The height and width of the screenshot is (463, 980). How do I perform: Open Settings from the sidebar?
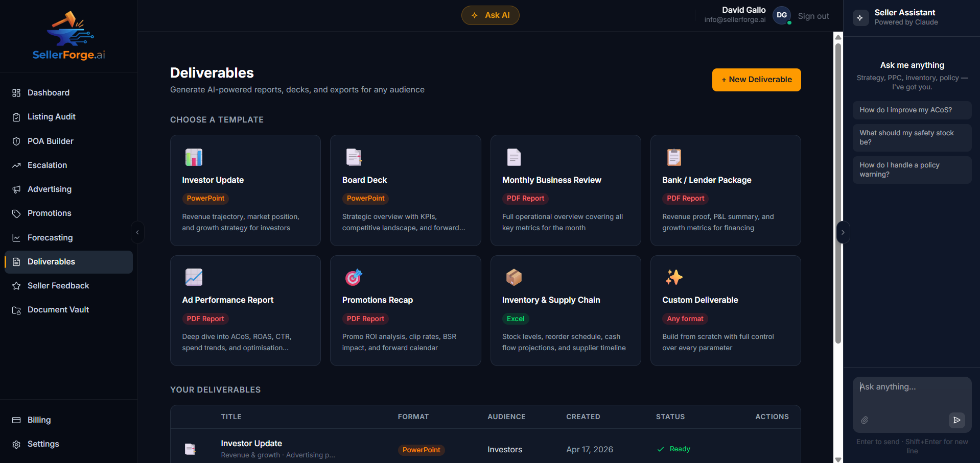[x=43, y=444]
